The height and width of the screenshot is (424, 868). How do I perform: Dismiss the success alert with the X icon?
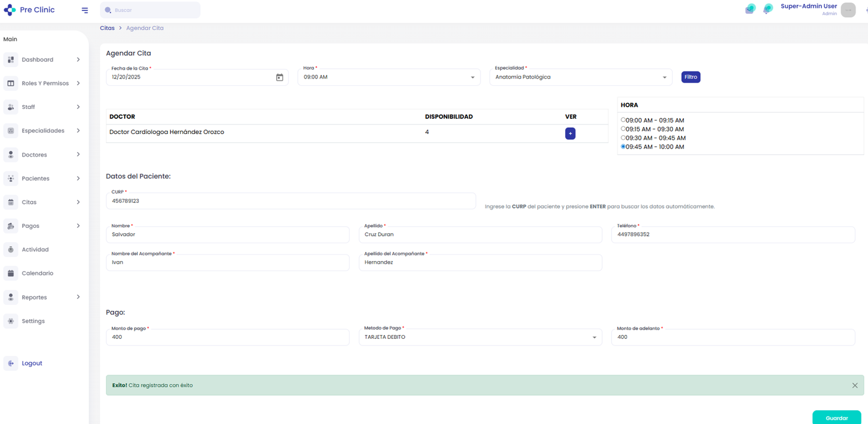855,386
